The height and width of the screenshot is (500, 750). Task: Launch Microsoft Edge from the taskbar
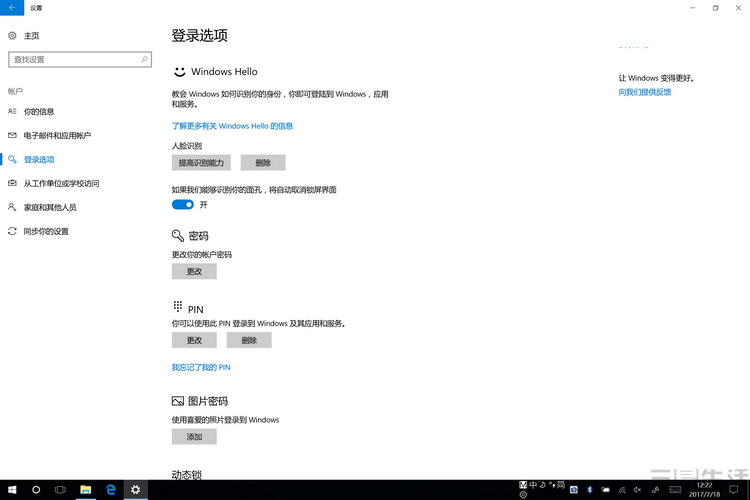pyautogui.click(x=111, y=489)
